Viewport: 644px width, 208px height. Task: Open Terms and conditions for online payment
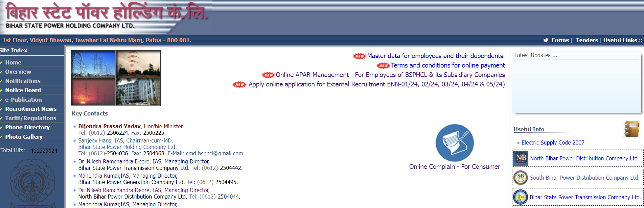pos(448,66)
